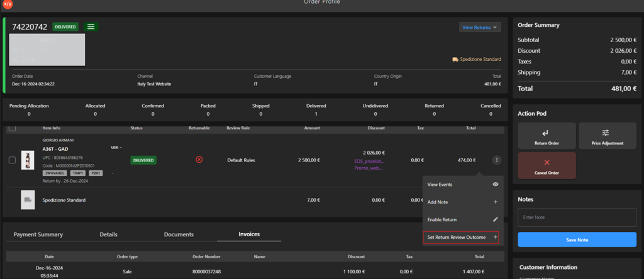Click the Return Order arrow icon
This screenshot has height=279, width=644.
click(546, 133)
